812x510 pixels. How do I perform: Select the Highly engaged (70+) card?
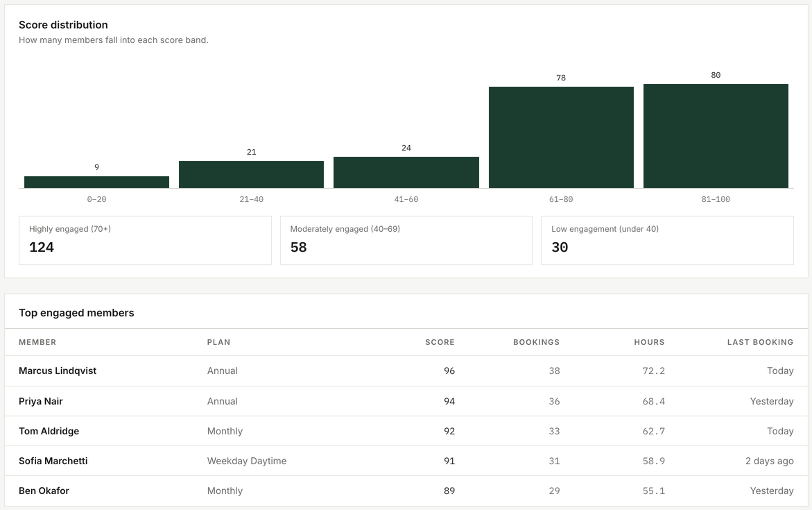[x=145, y=241]
